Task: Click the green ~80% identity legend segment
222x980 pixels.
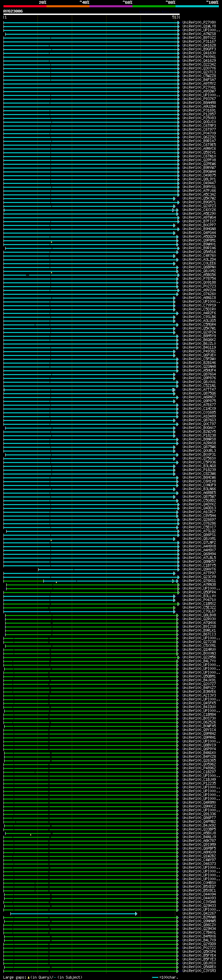Action: tap(154, 6)
